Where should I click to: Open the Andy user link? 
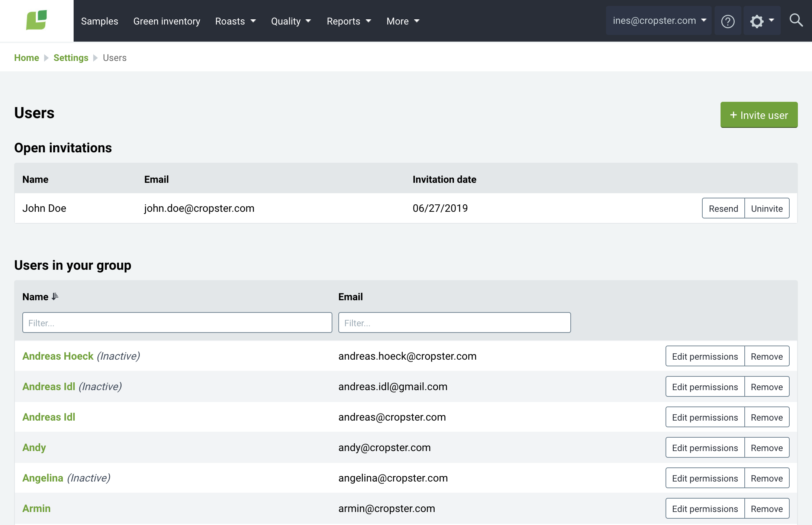pos(34,447)
